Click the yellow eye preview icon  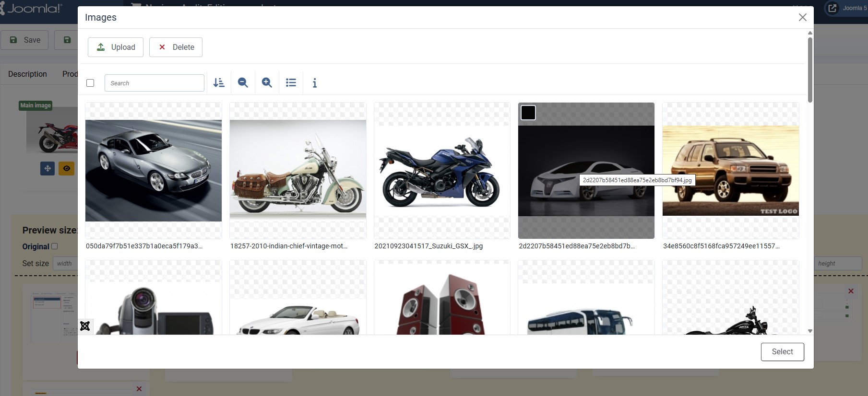click(x=66, y=168)
